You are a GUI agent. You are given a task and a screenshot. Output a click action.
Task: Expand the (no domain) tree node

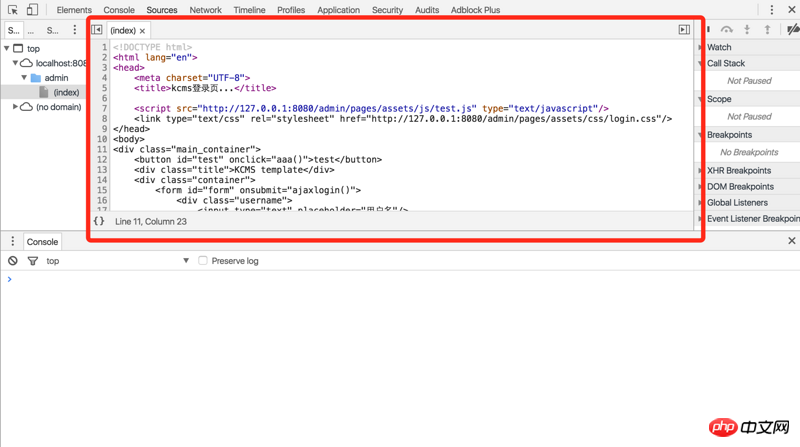pyautogui.click(x=15, y=107)
